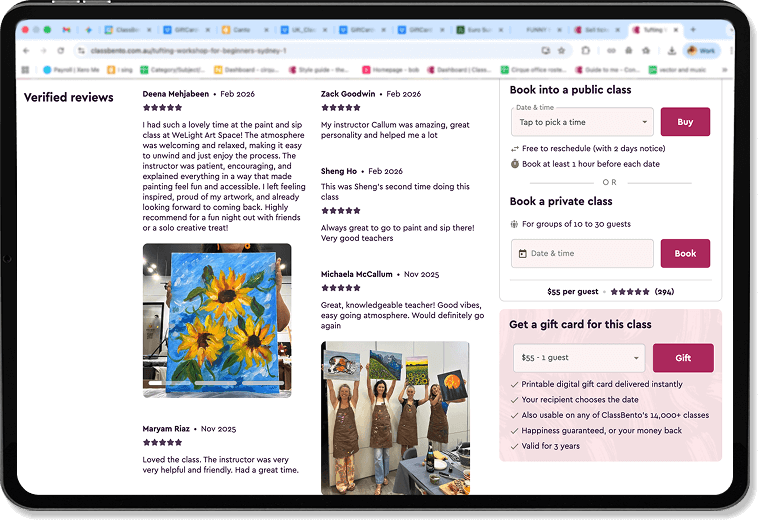Open Homepage - bob bookmark
This screenshot has width=761, height=523.
391,70
